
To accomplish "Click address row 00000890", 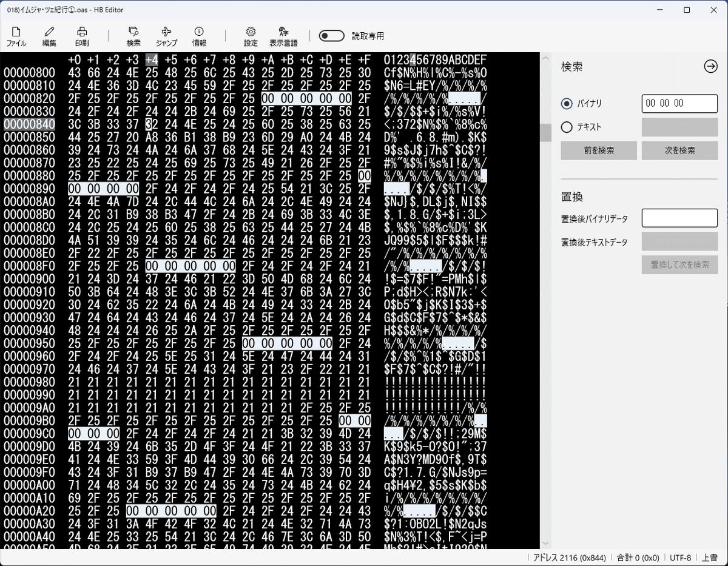I will click(x=29, y=188).
